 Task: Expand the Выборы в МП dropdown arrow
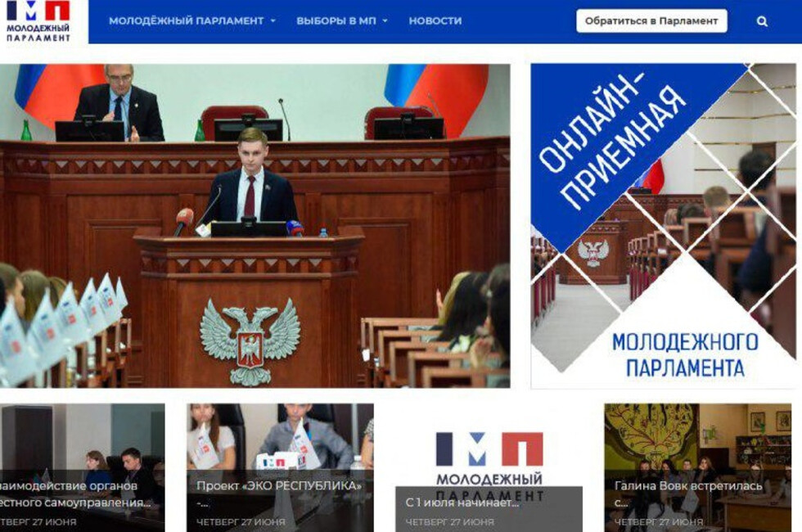pos(385,21)
